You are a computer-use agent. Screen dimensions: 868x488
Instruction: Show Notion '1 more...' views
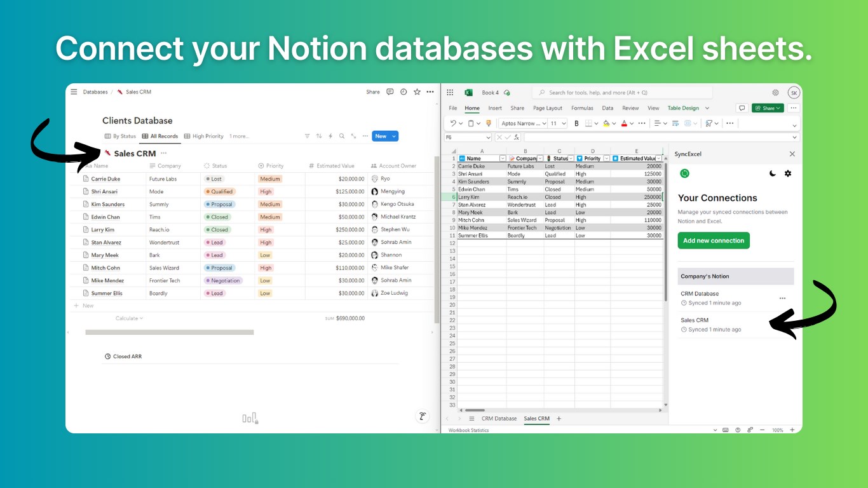[239, 136]
